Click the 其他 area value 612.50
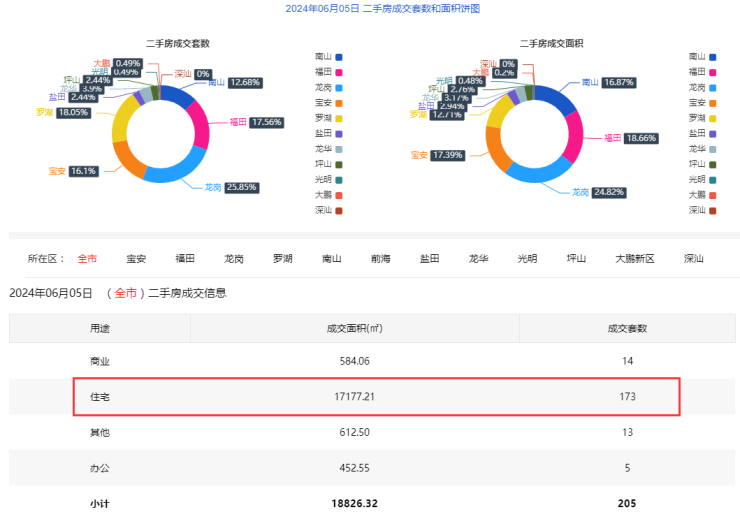The image size is (740, 526). pyautogui.click(x=354, y=433)
